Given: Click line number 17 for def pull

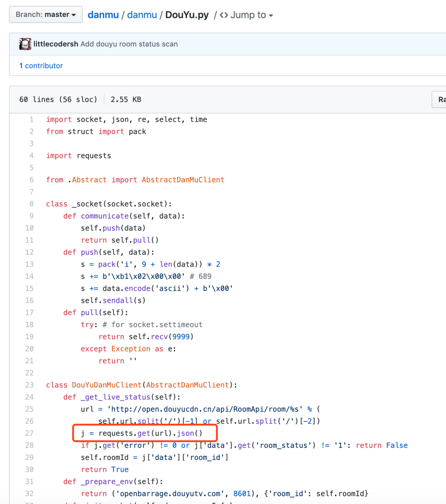Looking at the screenshot, I should 29,313.
